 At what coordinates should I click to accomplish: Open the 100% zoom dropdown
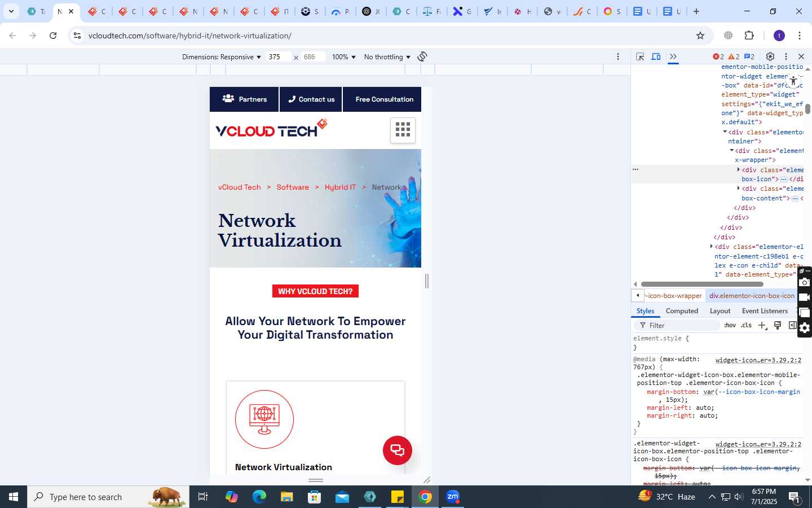[x=344, y=57]
